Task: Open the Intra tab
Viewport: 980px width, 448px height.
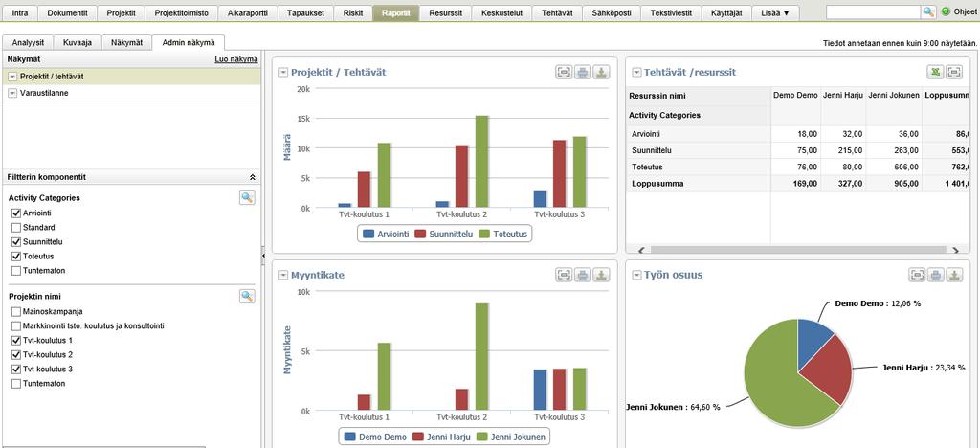Action: (x=20, y=12)
